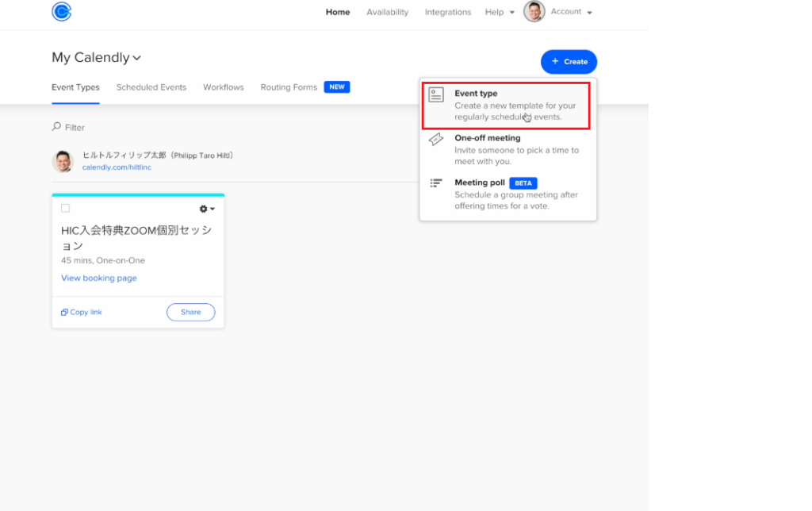Open the calendly.com/hiltlinc link
812x511 pixels.
tap(117, 167)
